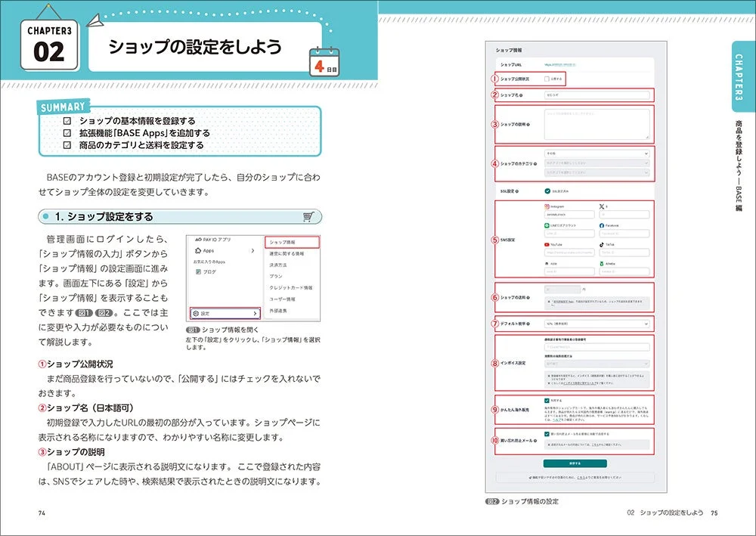
Task: Select 運営に関する情報 menu item
Action: (x=287, y=253)
